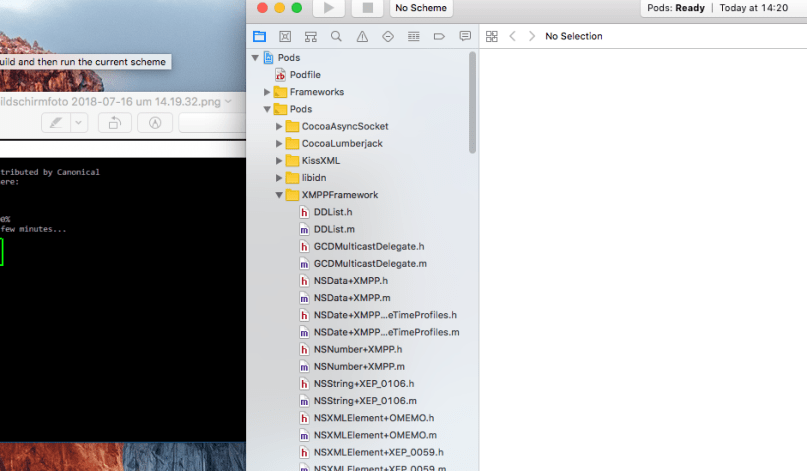Click the Preview search field

click(212, 123)
